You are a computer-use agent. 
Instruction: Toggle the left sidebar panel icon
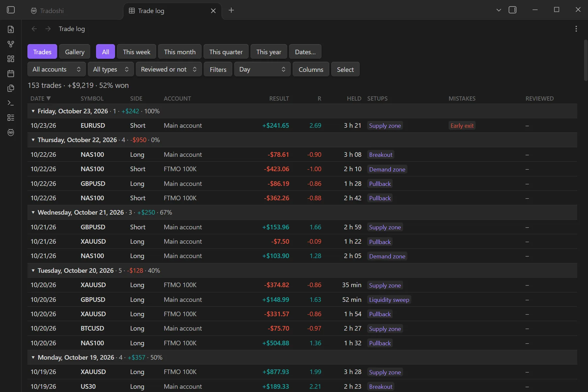click(x=11, y=10)
